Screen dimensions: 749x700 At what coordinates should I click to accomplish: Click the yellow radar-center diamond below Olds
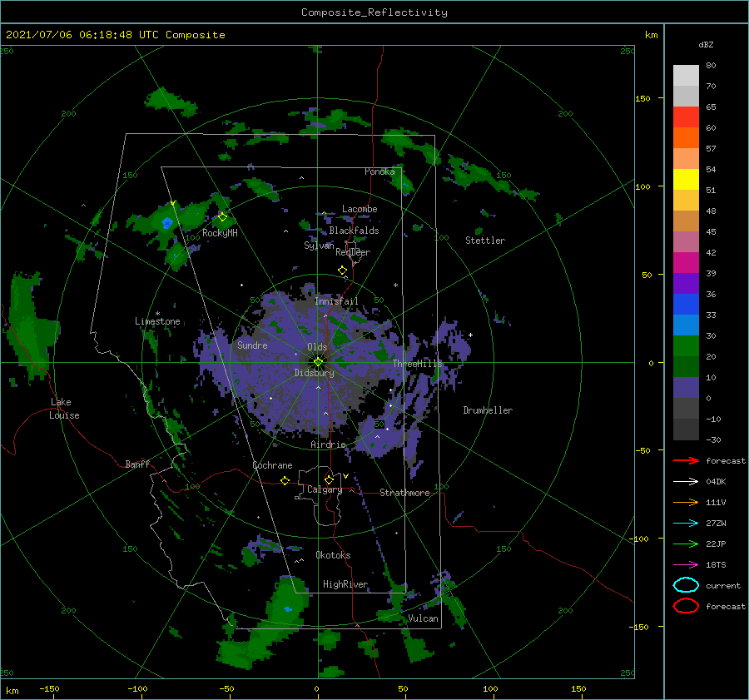318,362
